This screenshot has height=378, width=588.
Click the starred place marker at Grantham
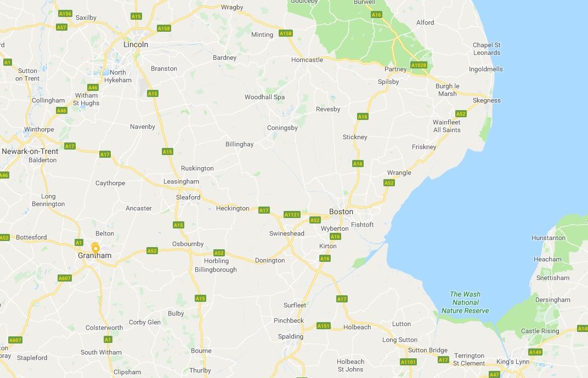pyautogui.click(x=95, y=248)
